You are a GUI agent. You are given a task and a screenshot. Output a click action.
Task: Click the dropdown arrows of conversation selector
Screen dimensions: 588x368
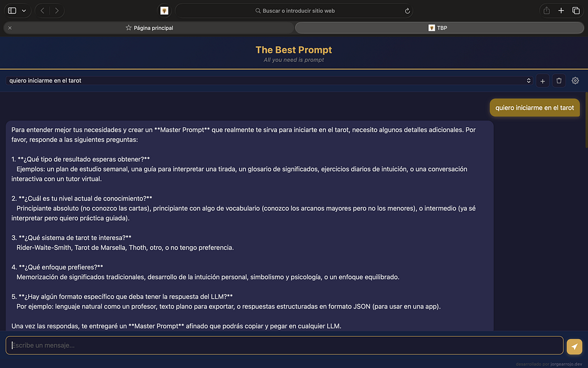point(529,81)
